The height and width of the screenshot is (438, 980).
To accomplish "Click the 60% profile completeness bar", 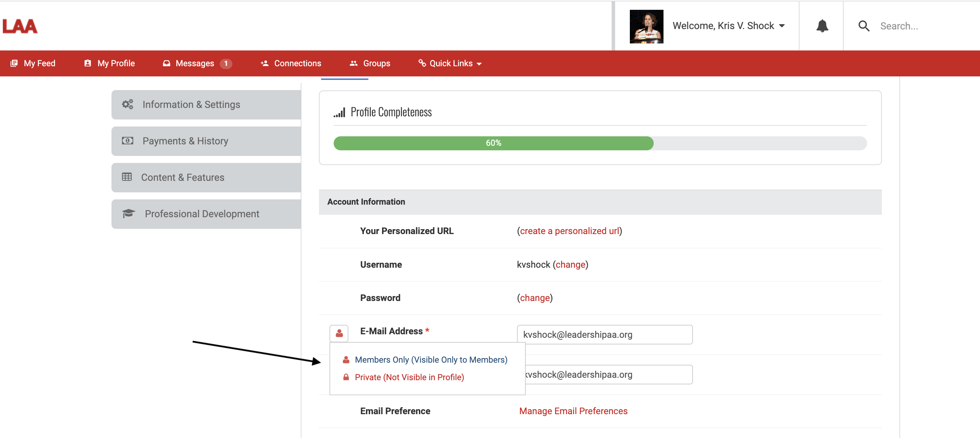I will 493,143.
